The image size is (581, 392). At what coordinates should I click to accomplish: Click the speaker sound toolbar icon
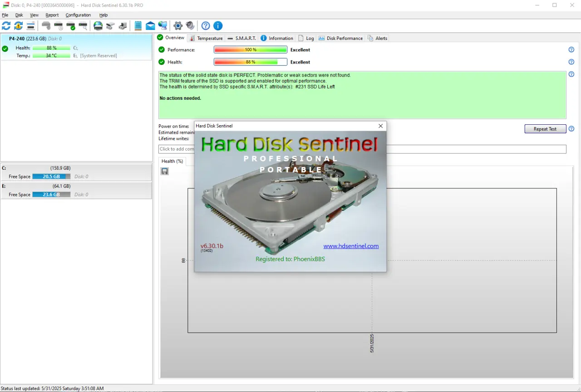[x=190, y=25]
